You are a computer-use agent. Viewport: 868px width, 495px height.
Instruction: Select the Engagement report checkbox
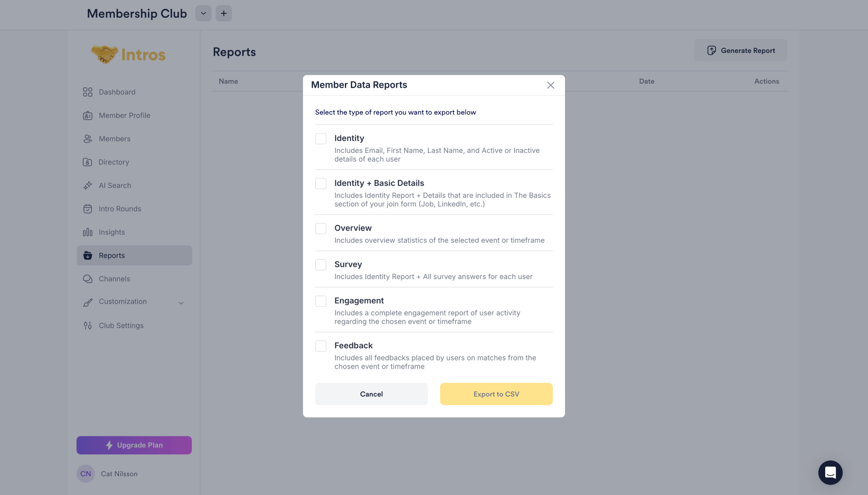pos(321,301)
